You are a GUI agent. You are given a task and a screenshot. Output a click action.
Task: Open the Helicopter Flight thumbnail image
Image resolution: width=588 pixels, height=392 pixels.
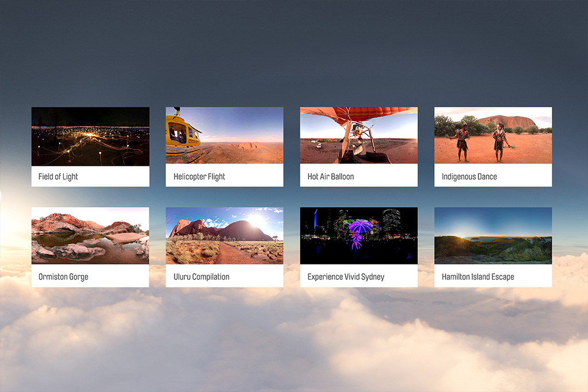(225, 135)
